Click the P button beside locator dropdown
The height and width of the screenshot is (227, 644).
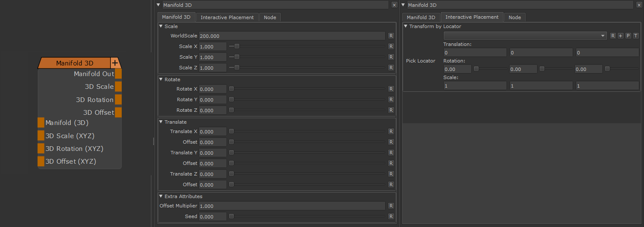point(628,36)
